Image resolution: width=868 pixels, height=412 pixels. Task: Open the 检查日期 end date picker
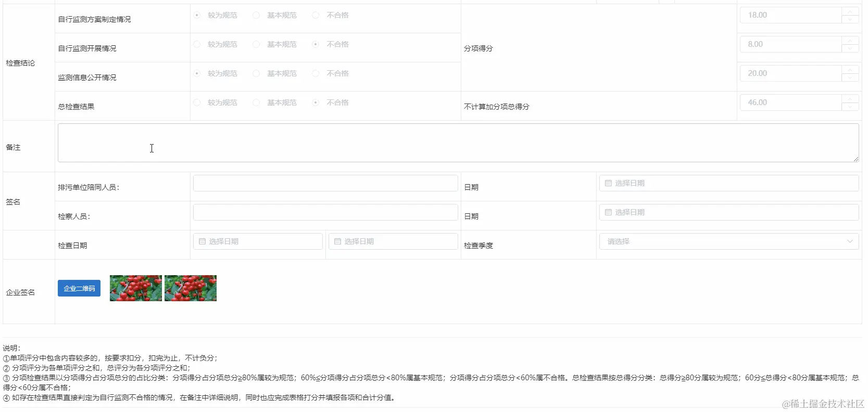[x=393, y=241]
